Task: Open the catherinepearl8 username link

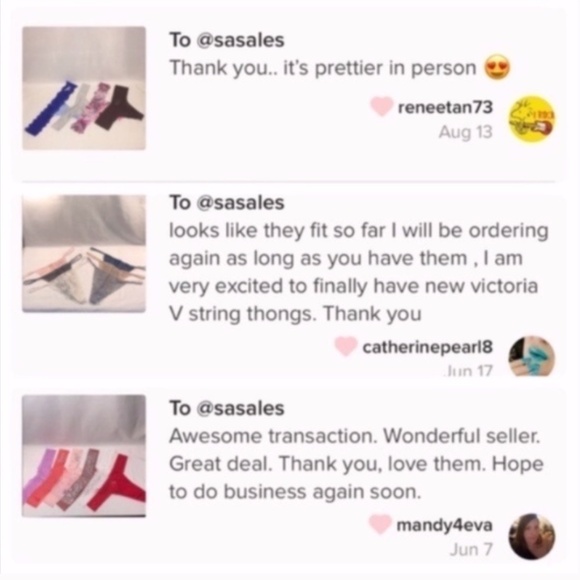Action: [x=428, y=347]
